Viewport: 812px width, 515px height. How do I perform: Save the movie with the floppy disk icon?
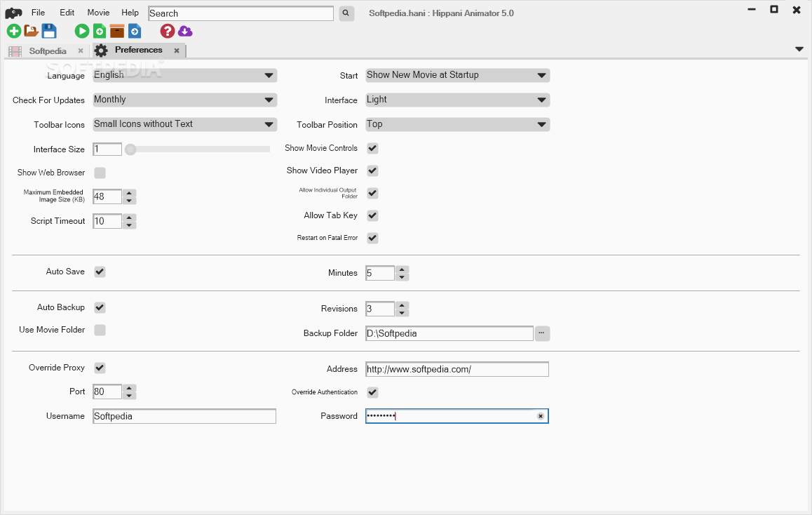tap(49, 31)
